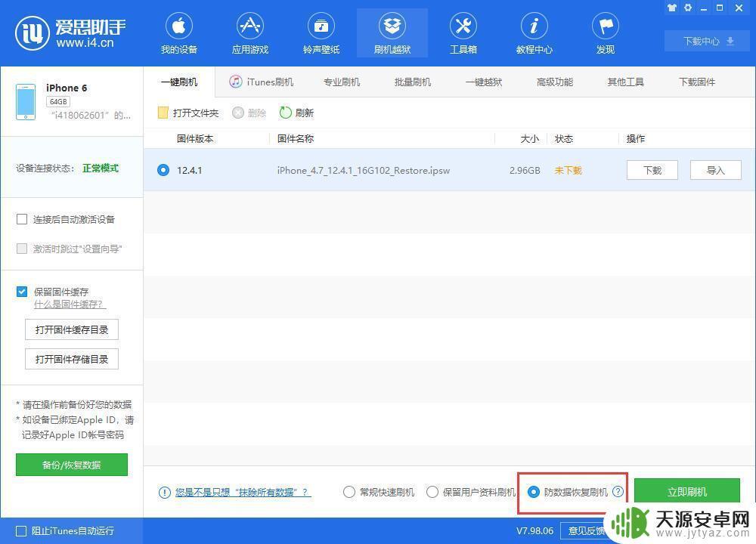Switch to 一键刷机 tab
The width and height of the screenshot is (756, 544).
pyautogui.click(x=179, y=82)
